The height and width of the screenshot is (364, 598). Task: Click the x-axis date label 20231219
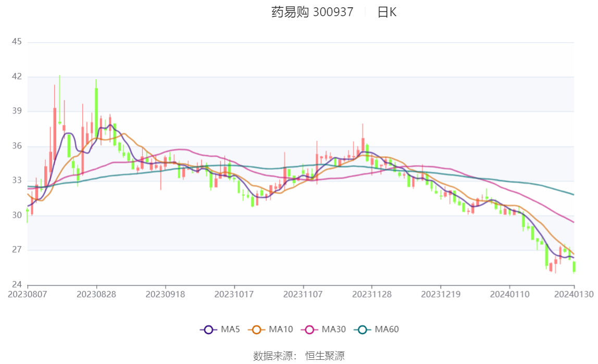click(x=441, y=294)
